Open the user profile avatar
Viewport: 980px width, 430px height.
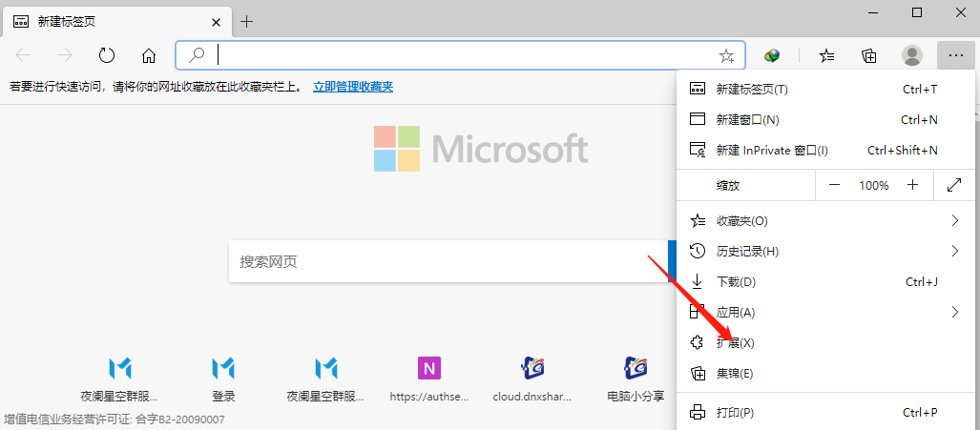click(912, 55)
